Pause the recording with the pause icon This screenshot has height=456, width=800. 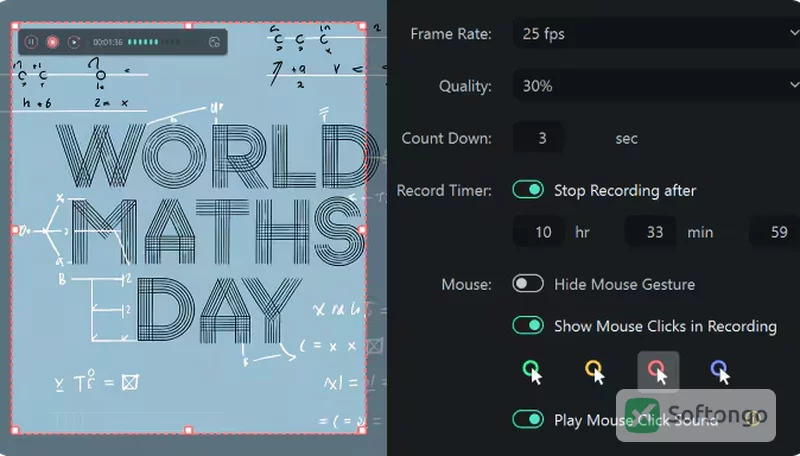tap(31, 42)
